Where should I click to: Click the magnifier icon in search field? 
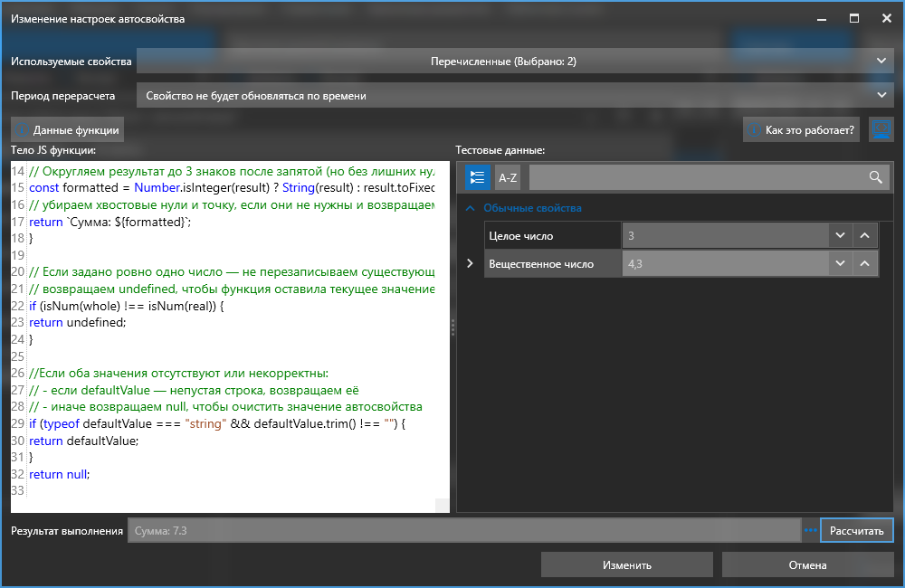[875, 177]
